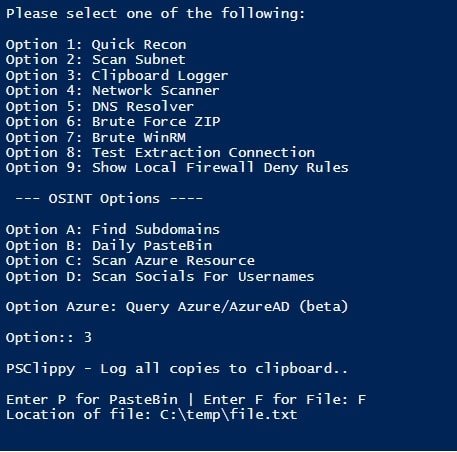Click 'Option A: Find Subdomains' line
The image size is (457, 452).
[x=113, y=230]
